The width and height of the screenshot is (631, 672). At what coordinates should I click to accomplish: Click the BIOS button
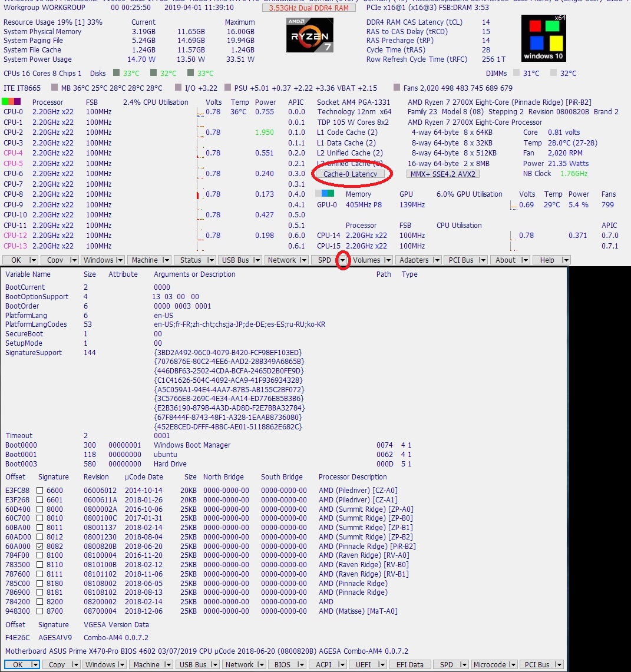click(282, 664)
